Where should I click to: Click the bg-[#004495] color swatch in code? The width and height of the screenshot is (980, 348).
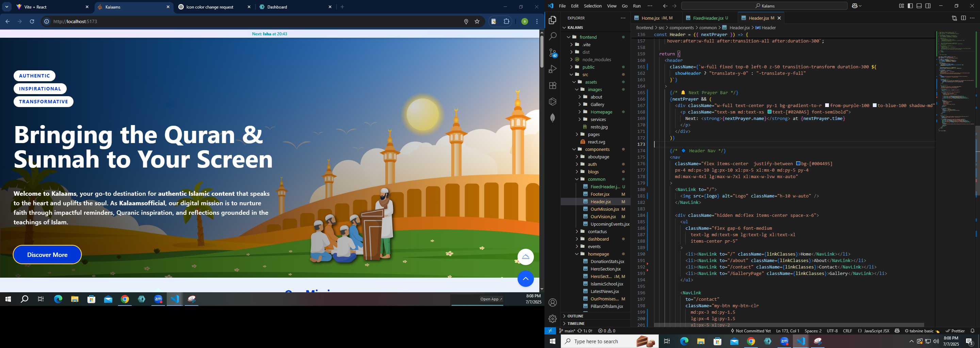(x=798, y=164)
